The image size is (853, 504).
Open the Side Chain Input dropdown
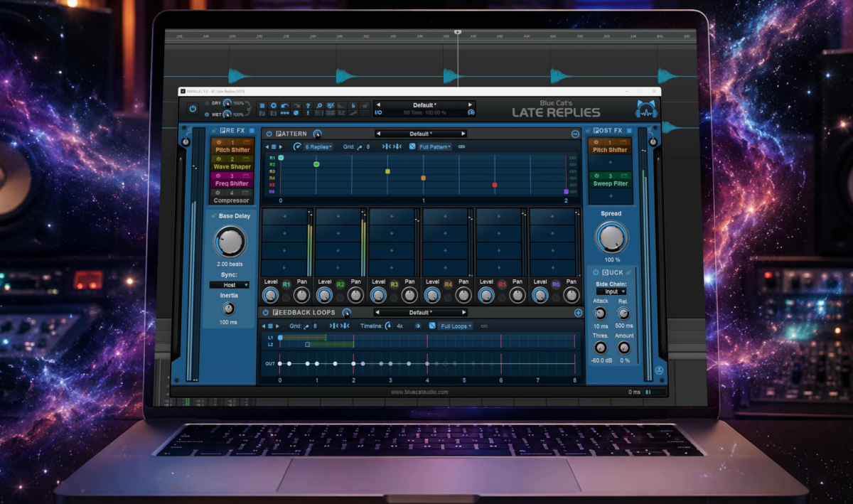611,291
